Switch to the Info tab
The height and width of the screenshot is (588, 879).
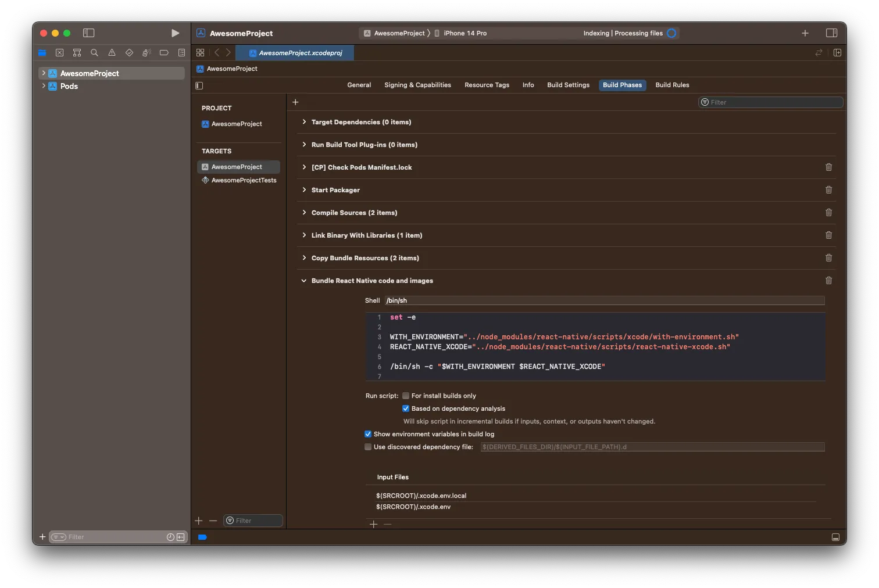[x=528, y=85]
